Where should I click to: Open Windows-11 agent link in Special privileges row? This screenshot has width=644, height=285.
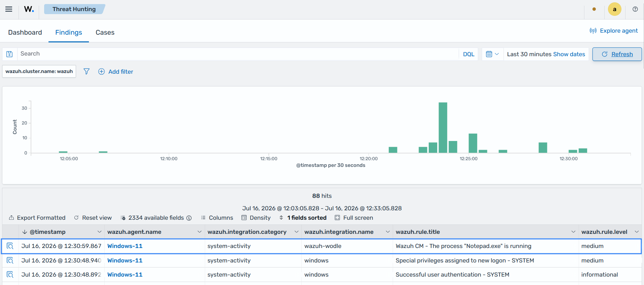point(125,260)
